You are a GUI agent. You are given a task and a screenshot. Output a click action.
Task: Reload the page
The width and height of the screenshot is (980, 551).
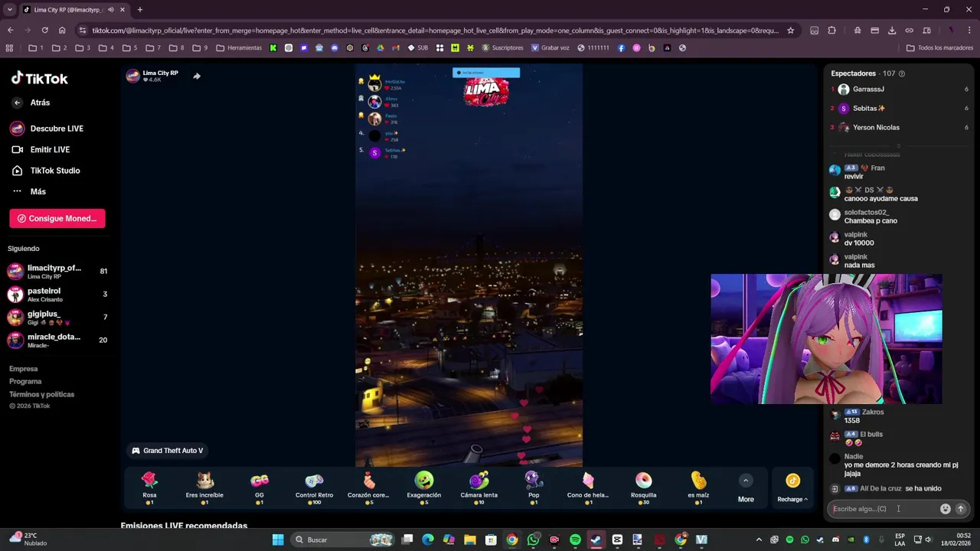[44, 31]
